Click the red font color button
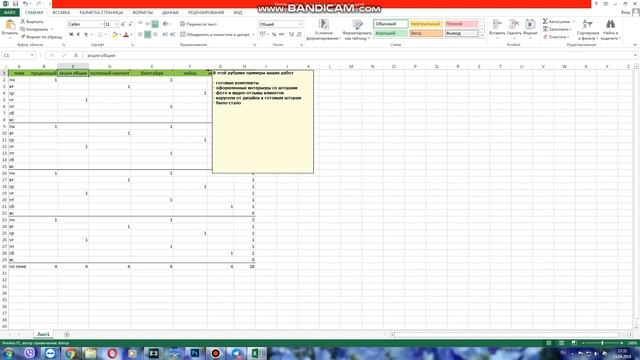Screen dimensions: 640x360 (126, 35)
